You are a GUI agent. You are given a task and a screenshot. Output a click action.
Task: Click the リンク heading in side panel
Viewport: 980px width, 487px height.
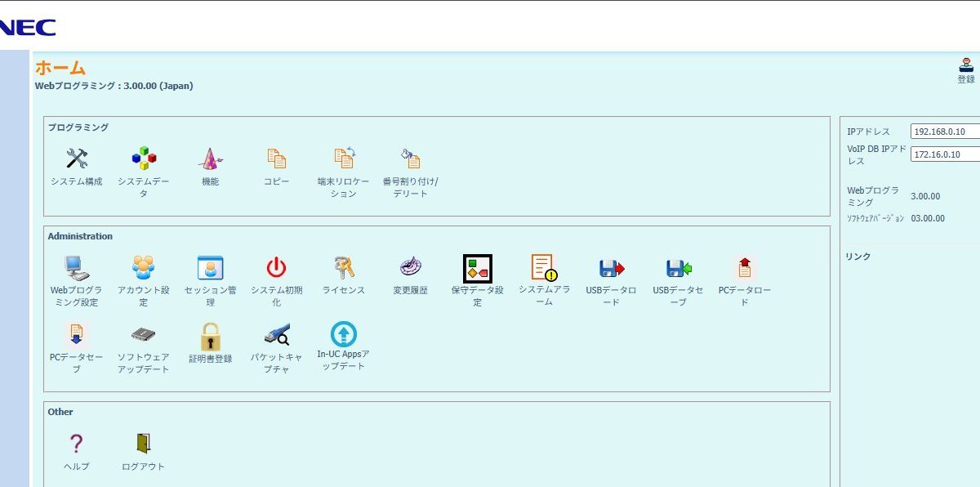coord(858,257)
